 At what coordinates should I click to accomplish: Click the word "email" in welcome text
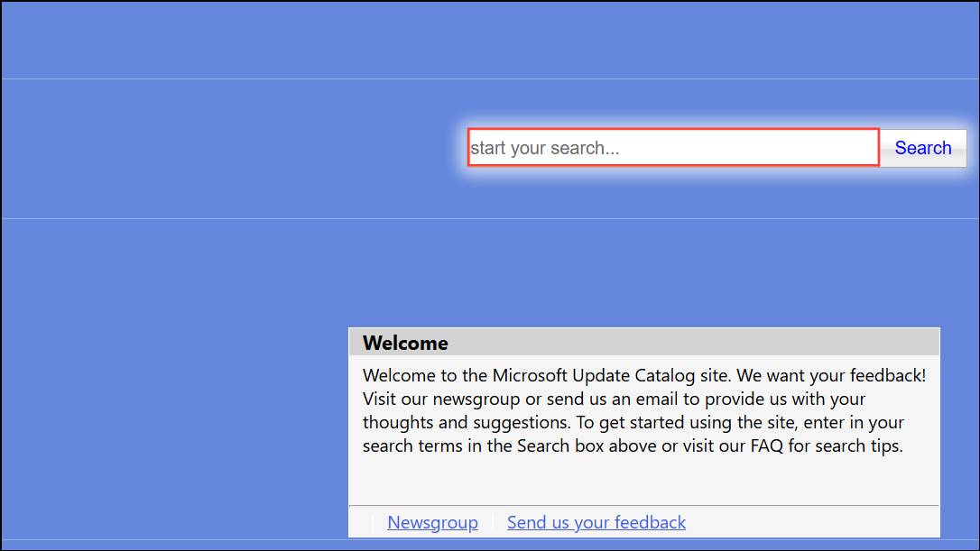tap(652, 399)
